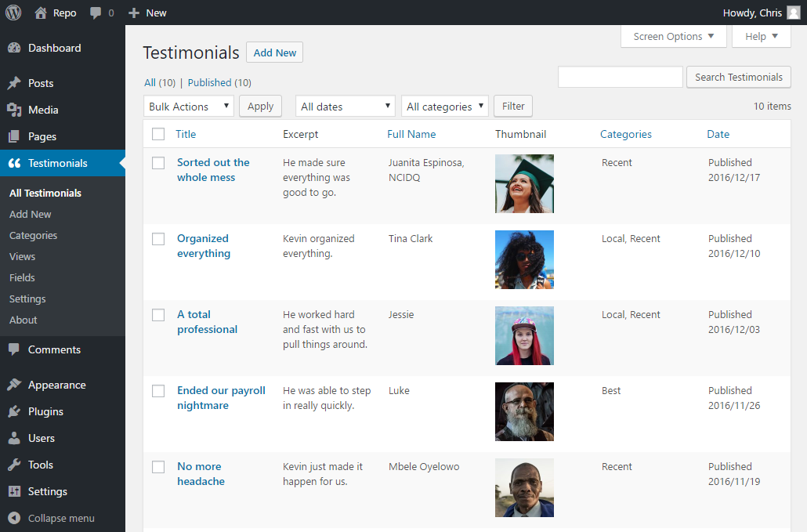Expand the All dates filter dropdown

345,106
